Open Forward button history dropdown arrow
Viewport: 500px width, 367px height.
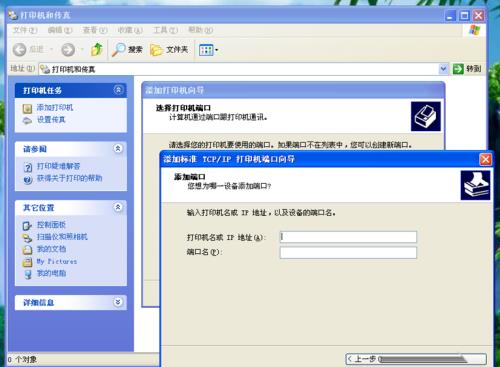[82, 50]
